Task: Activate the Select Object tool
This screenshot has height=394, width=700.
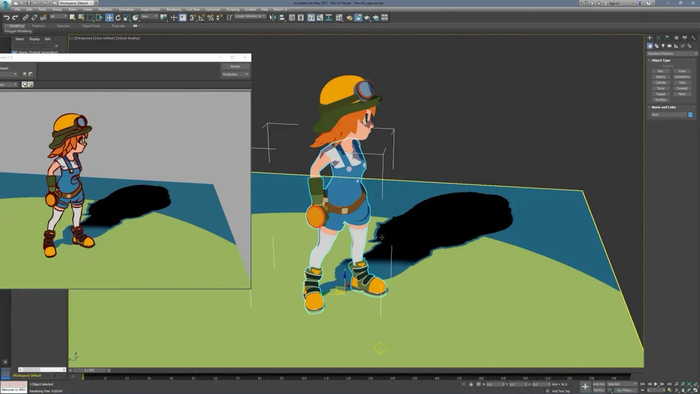Action: pyautogui.click(x=73, y=17)
